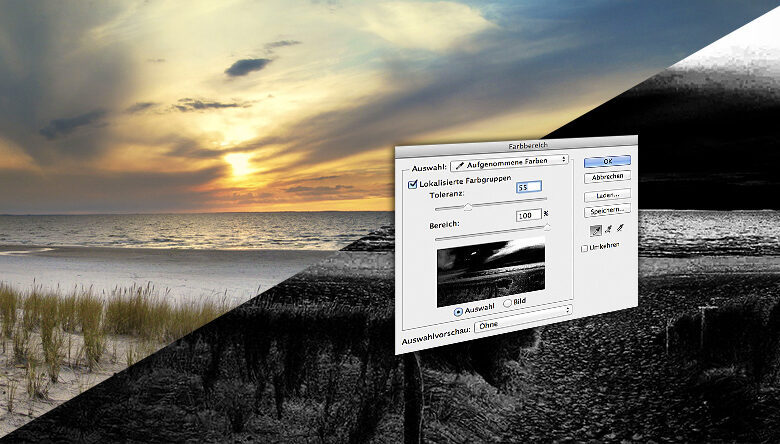The height and width of the screenshot is (444, 780).
Task: Open the Auswahl Aufgenommene Farben dropdown
Action: 509,162
